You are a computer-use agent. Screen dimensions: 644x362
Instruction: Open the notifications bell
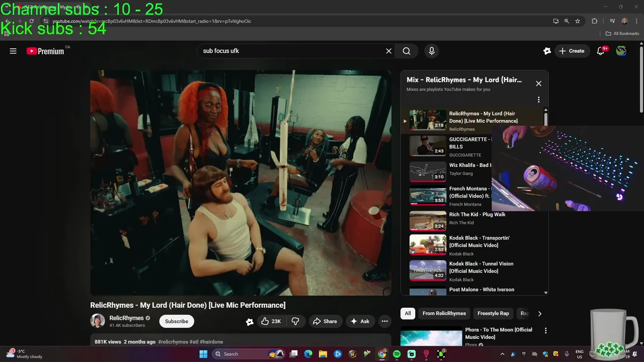pos(601,51)
